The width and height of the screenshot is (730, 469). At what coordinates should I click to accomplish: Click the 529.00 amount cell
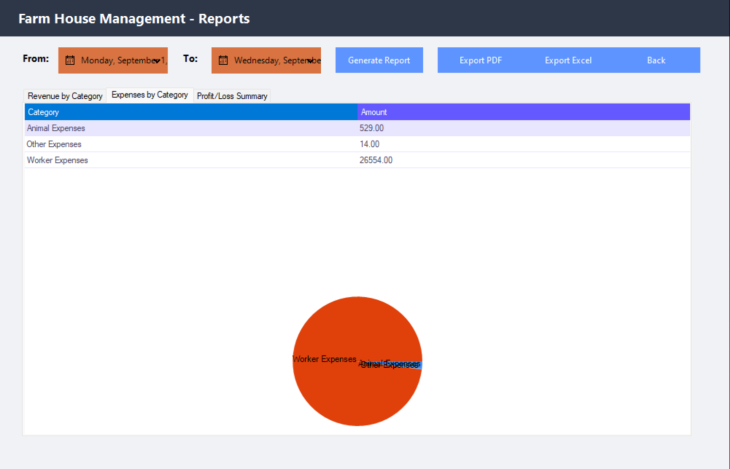pyautogui.click(x=371, y=128)
